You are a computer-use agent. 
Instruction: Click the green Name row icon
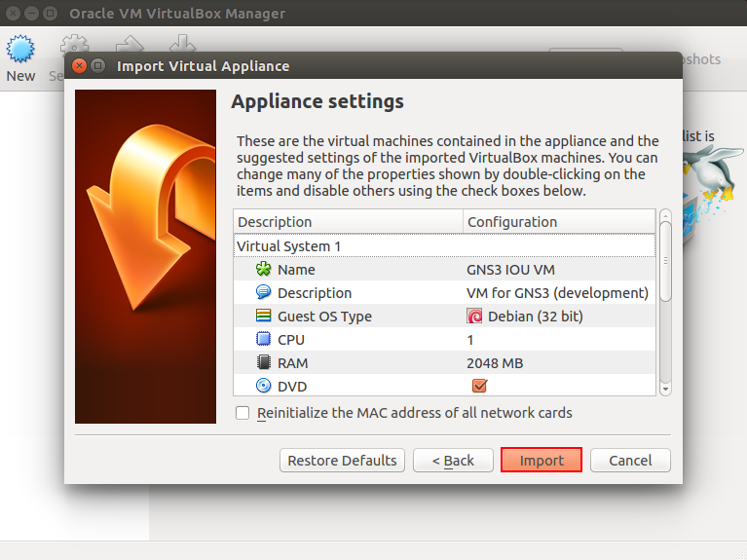(264, 269)
